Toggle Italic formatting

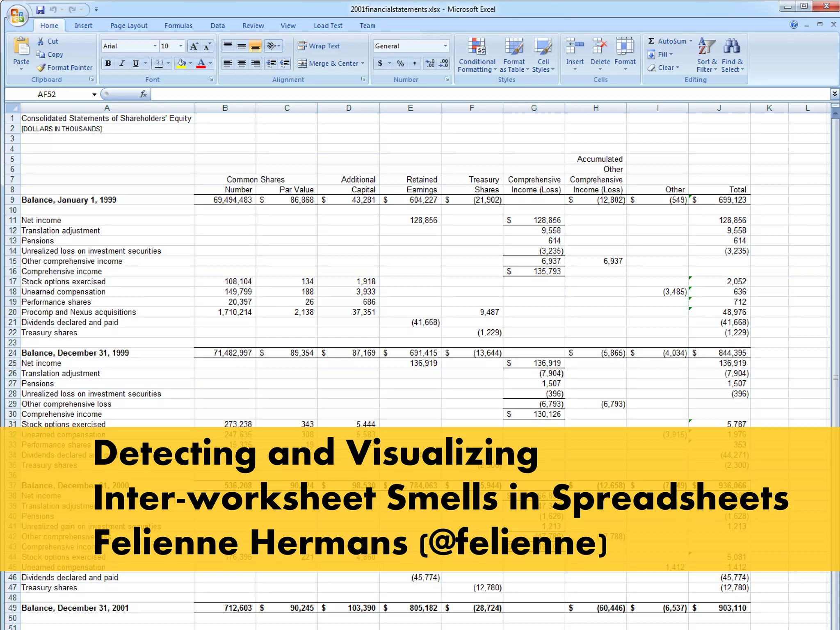coord(122,63)
